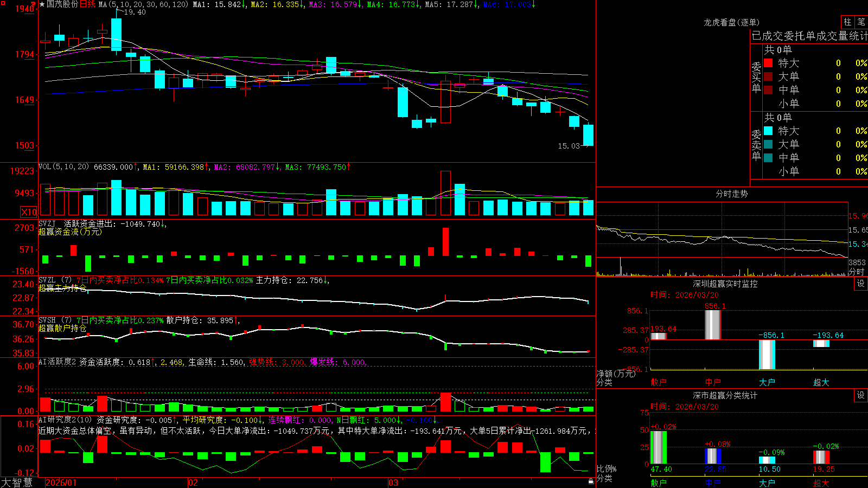Click the 03 month marker on timeline
The image size is (868, 488).
[x=393, y=483]
